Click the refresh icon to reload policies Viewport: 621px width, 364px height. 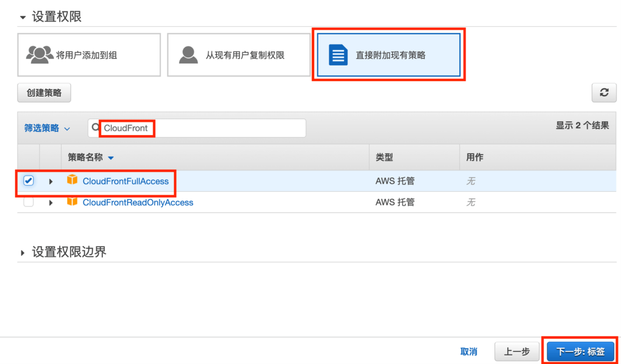[x=604, y=93]
